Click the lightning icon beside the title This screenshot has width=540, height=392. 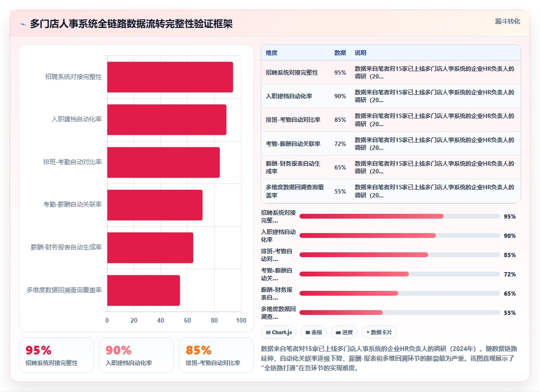click(x=23, y=24)
